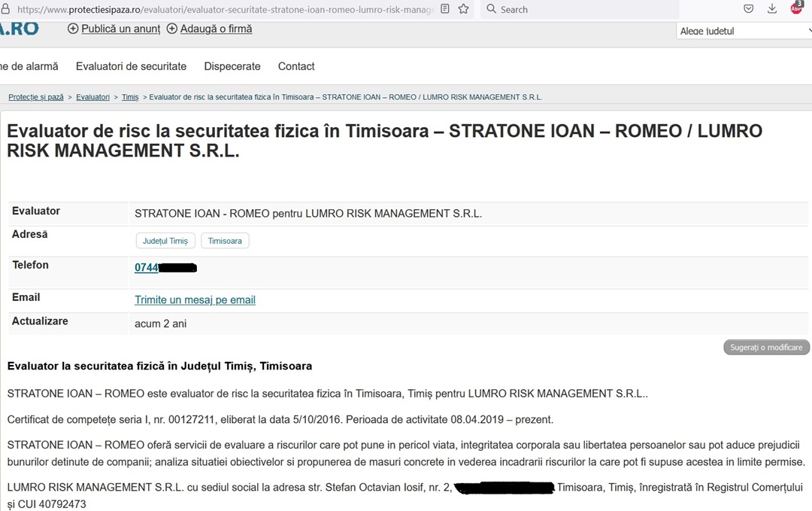The width and height of the screenshot is (812, 511).
Task: Focus the browser Search input field
Action: (x=580, y=9)
